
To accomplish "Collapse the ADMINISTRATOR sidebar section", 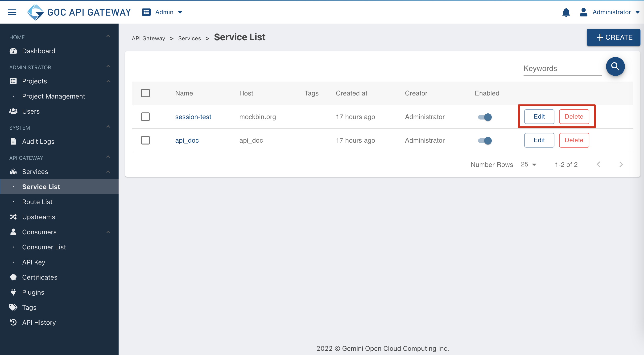I will coord(108,66).
